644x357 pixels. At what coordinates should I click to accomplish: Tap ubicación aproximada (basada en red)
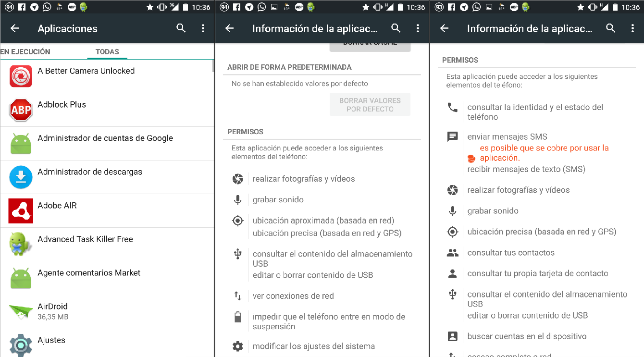(323, 221)
